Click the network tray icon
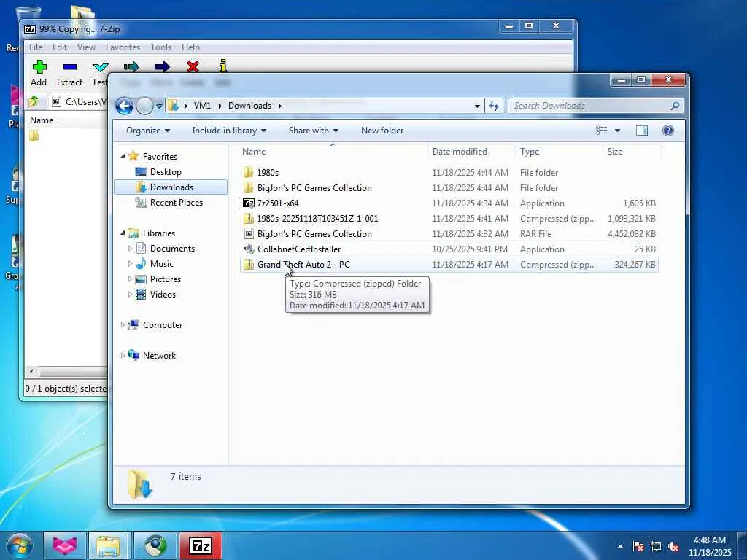 656,547
